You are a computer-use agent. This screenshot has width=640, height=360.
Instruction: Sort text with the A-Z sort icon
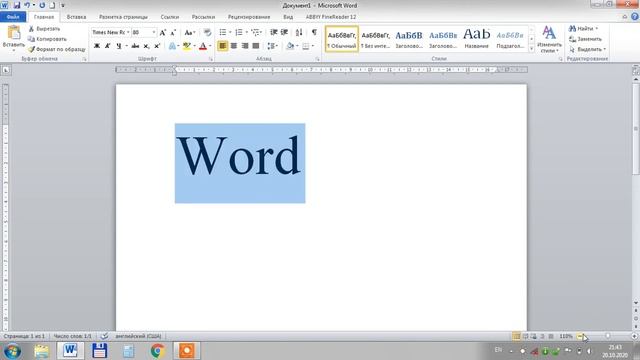click(299, 32)
